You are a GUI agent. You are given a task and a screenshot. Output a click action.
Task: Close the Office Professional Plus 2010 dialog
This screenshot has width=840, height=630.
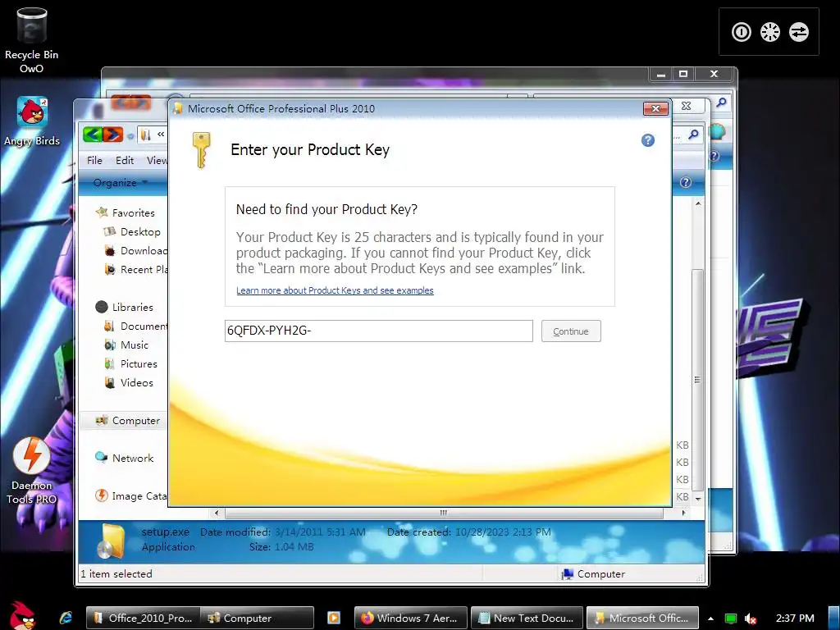click(655, 108)
